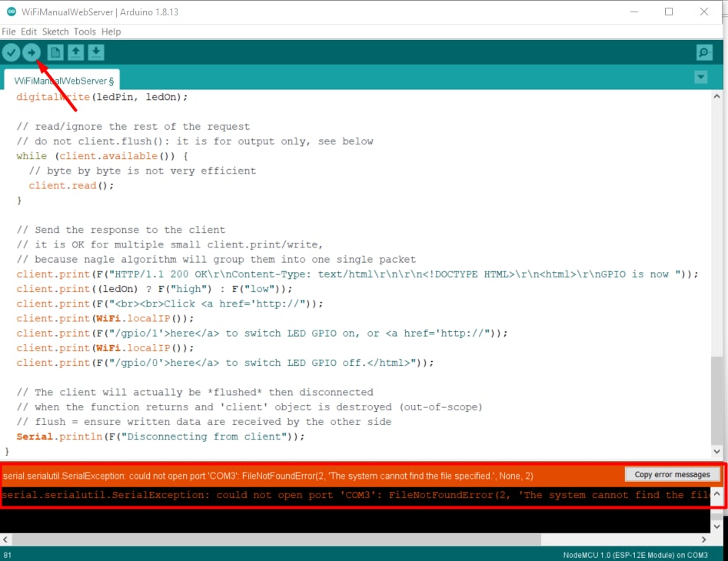Click the 'HTTP/1.1 200 OK' client.print line

click(357, 274)
